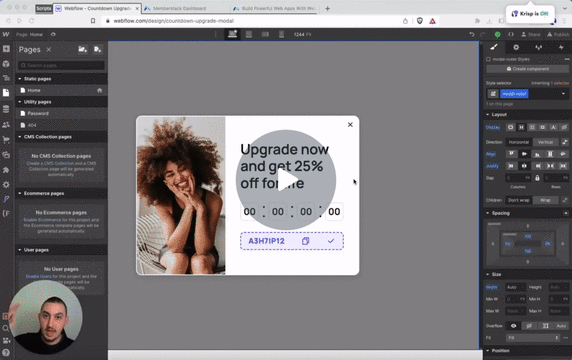Set children to Wrap
572x360 pixels.
[545, 200]
